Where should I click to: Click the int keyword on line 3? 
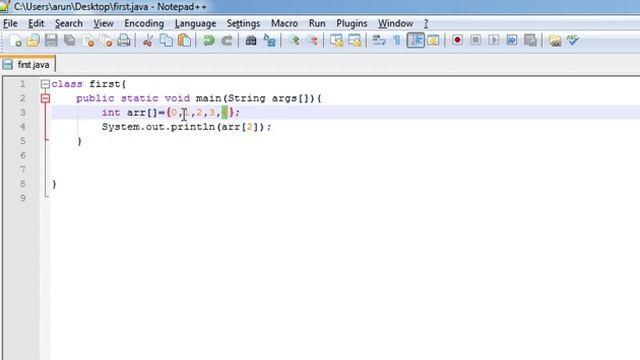111,113
